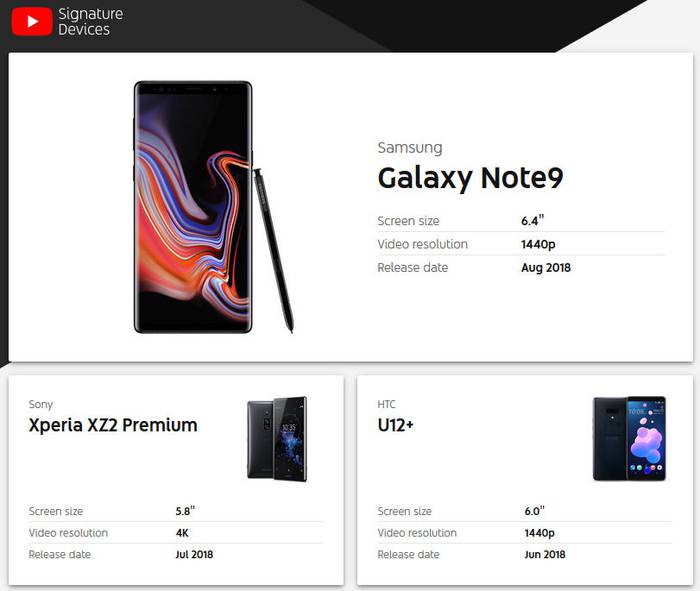The width and height of the screenshot is (700, 591).
Task: Click the HTC brand label
Action: tap(386, 404)
